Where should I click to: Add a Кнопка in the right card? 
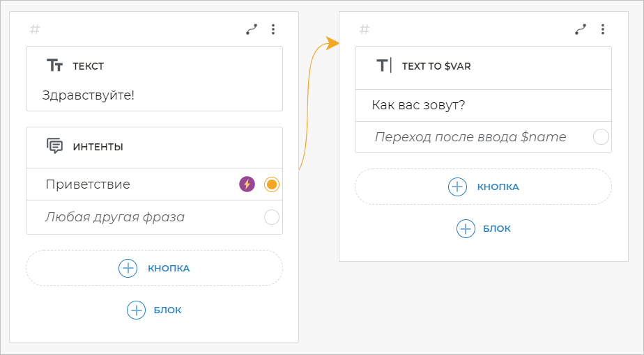483,187
